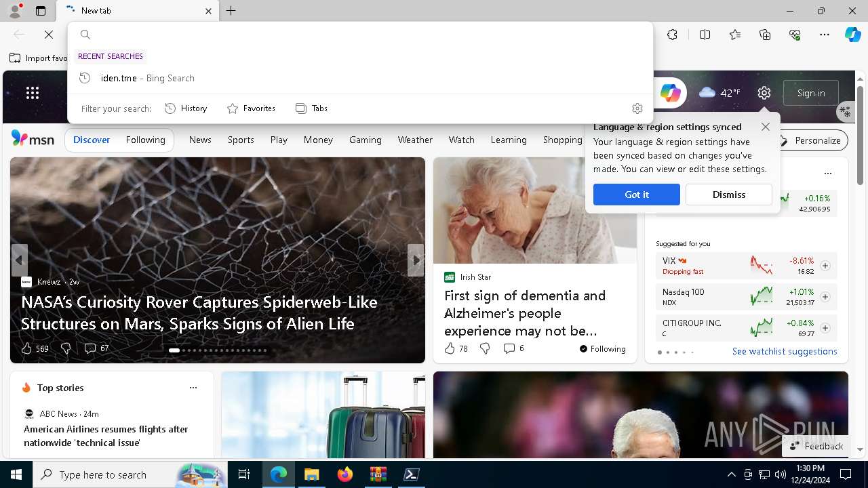Open comments on NASA Rover article
Viewport: 868px width, 488px height.
(96, 348)
